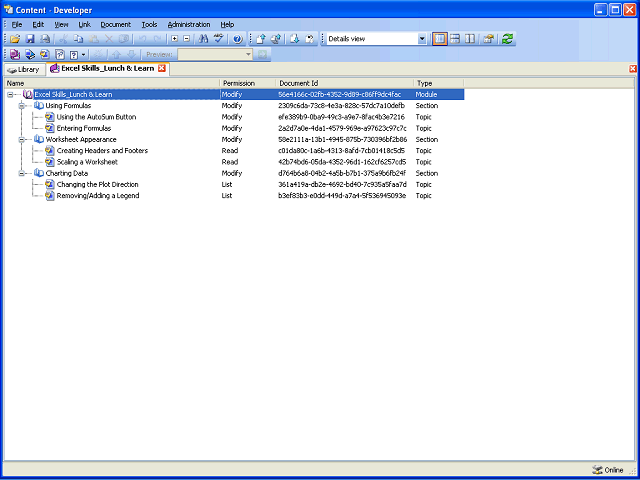Select the Worksheet Appearance section row
This screenshot has width=640, height=480.
tap(81, 140)
